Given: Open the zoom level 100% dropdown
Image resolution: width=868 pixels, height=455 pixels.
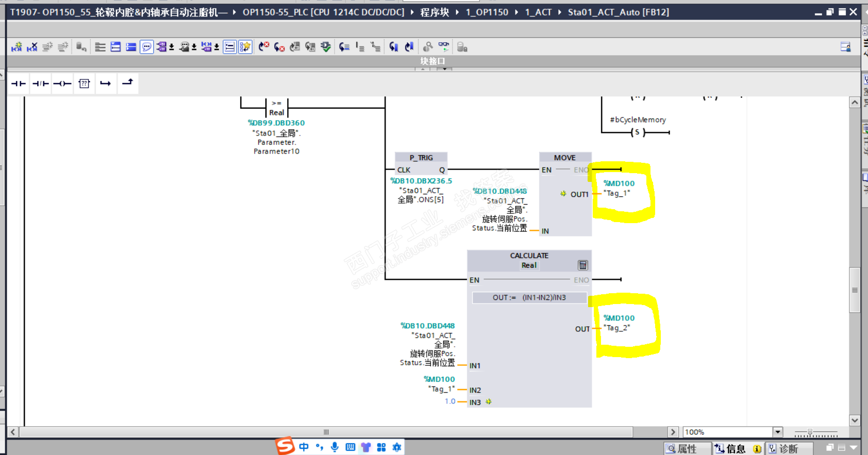Looking at the screenshot, I should 778,432.
